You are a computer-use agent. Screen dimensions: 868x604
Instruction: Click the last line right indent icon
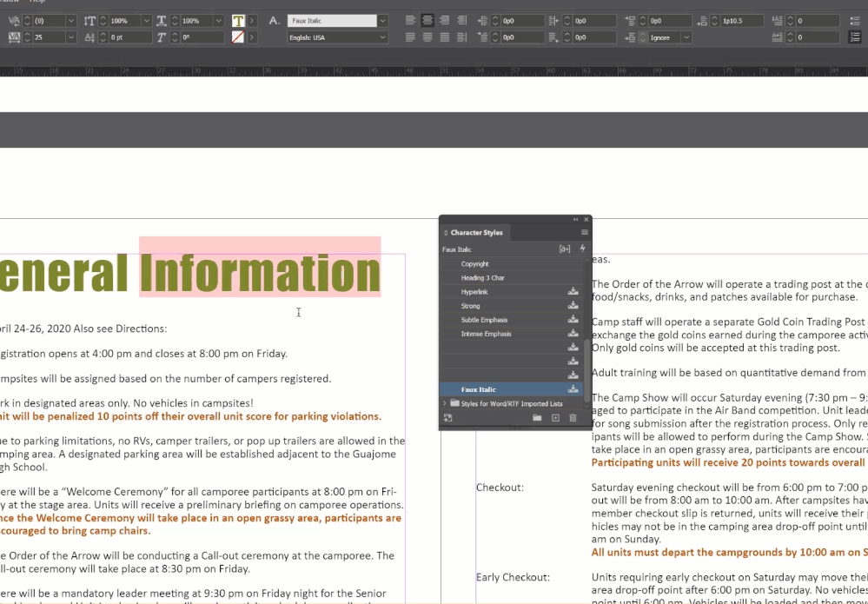[554, 37]
